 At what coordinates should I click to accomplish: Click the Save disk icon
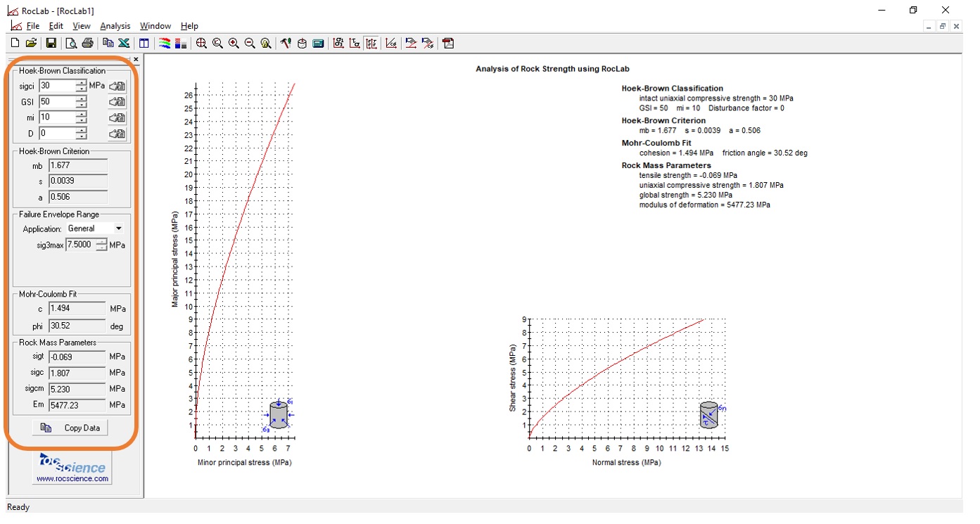(51, 44)
